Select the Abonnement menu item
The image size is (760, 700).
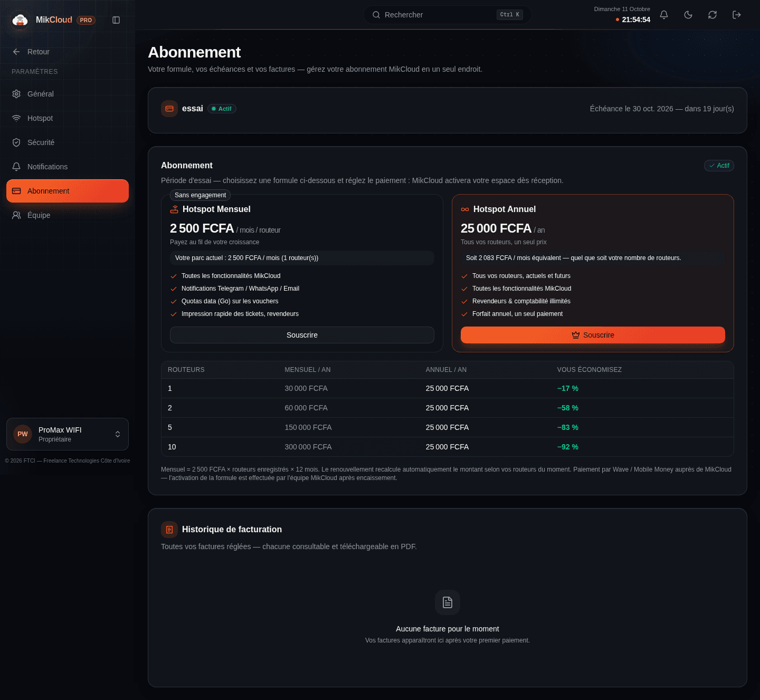68,191
